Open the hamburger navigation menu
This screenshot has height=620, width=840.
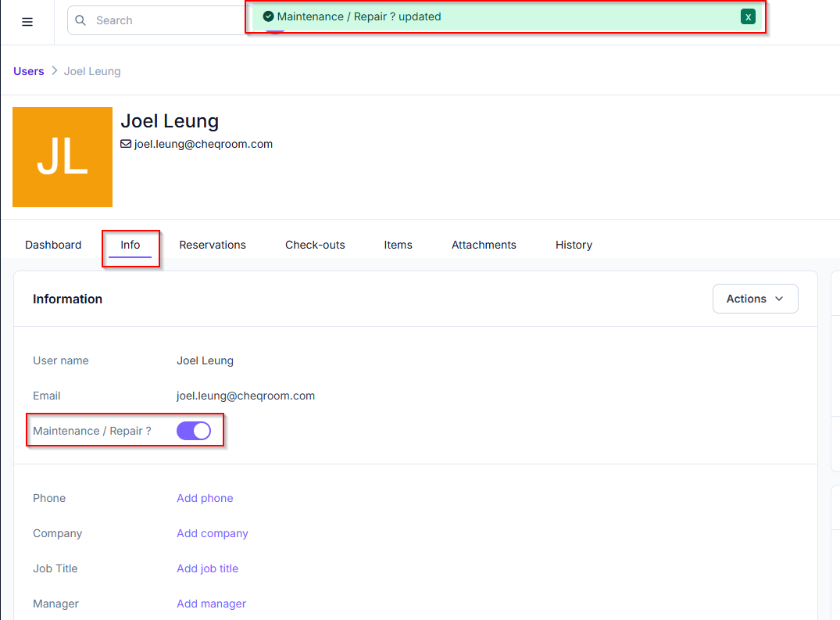(27, 22)
